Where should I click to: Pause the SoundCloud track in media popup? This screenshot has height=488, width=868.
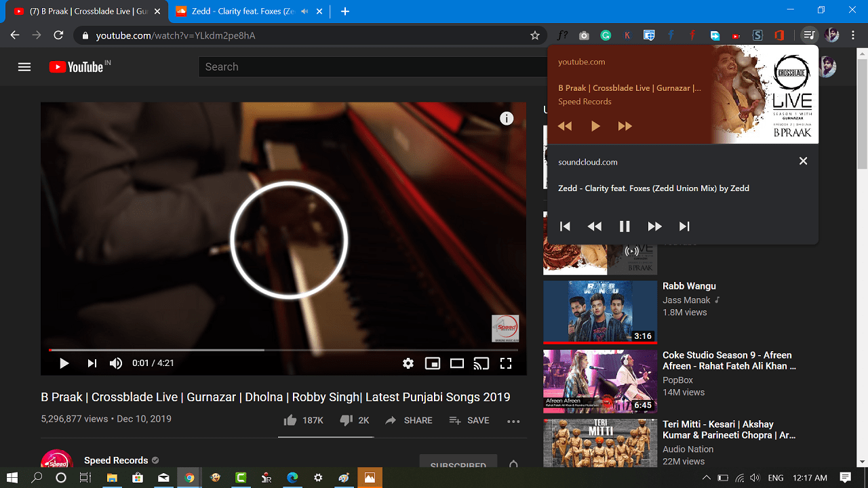click(x=625, y=226)
